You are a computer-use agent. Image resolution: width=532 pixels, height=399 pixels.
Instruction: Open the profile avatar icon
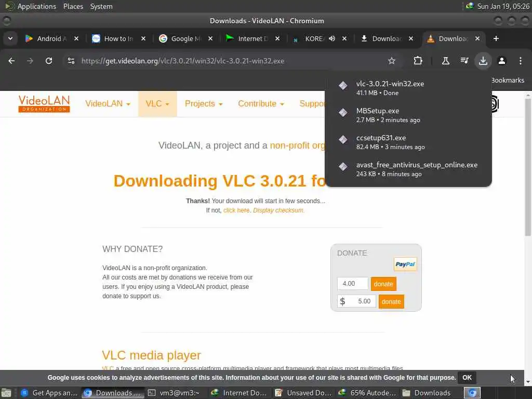(502, 61)
